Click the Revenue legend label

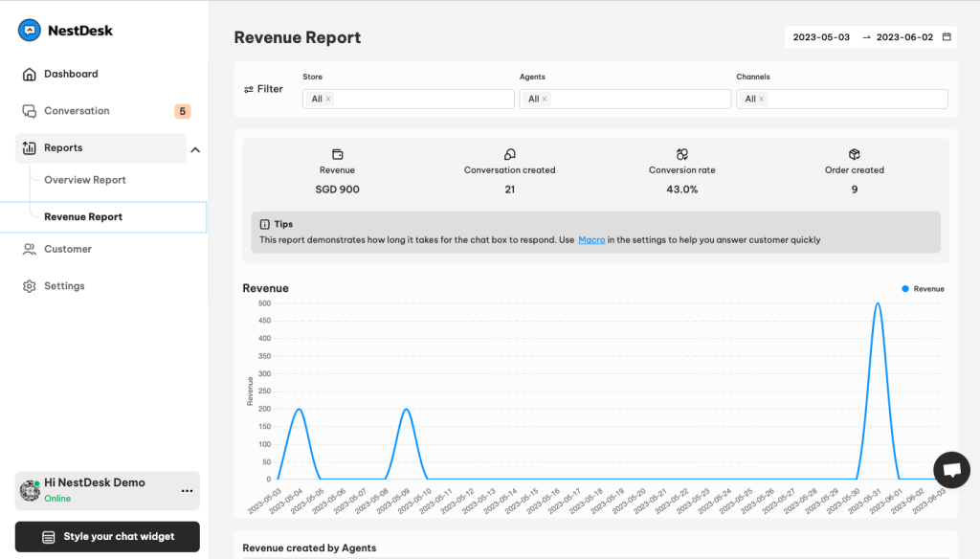pyautogui.click(x=928, y=289)
